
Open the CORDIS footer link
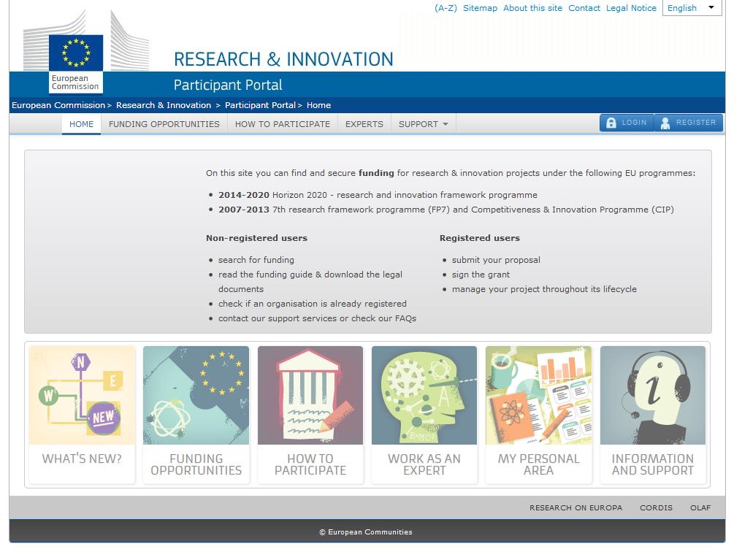point(656,507)
